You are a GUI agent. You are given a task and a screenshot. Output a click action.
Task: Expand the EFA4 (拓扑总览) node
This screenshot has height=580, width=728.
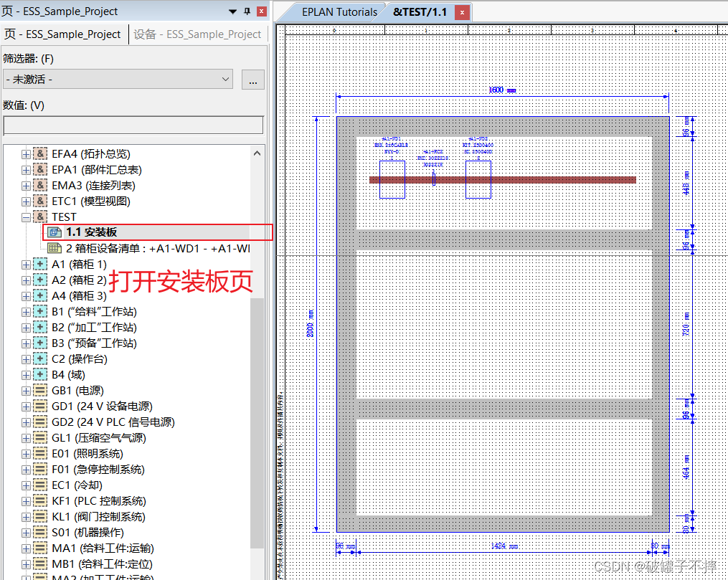[x=26, y=153]
